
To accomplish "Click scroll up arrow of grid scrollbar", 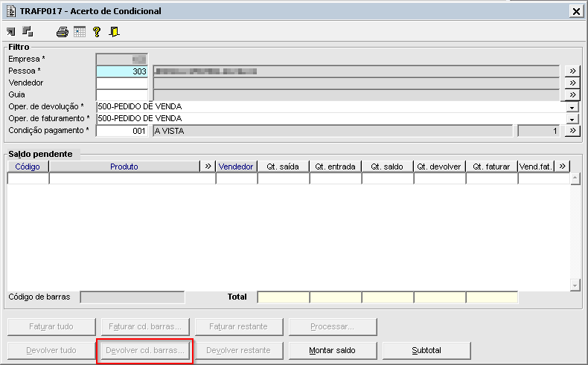I will pos(575,179).
